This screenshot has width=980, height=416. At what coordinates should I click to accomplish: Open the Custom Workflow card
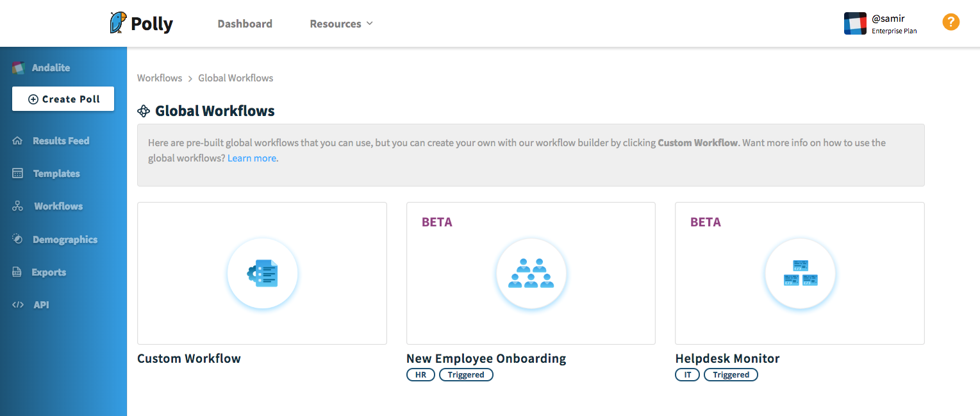coord(262,274)
